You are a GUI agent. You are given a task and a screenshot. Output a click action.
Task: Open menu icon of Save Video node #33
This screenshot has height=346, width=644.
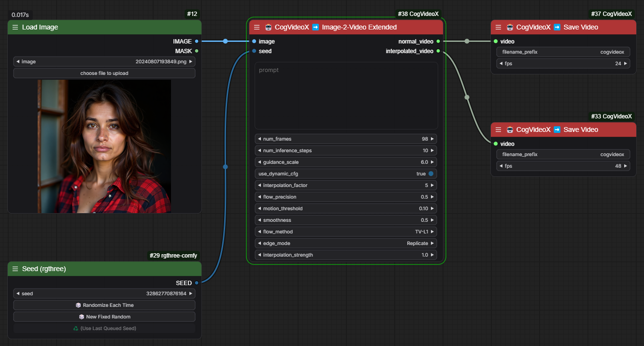point(498,130)
